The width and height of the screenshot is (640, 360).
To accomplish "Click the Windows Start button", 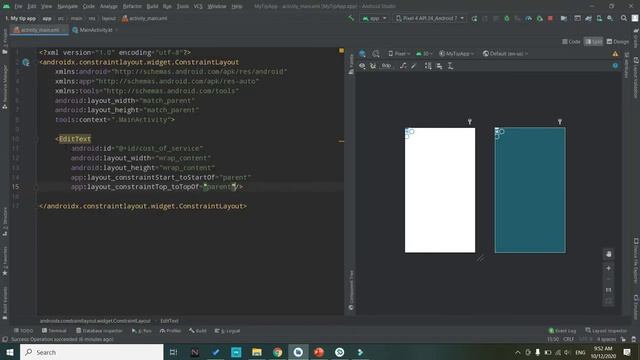I will [10, 352].
